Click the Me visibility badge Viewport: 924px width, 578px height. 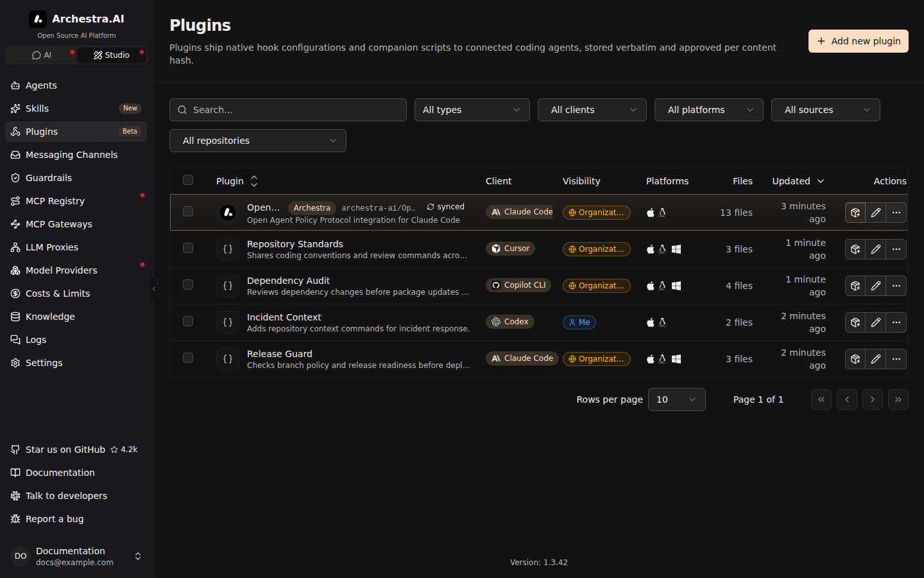click(579, 322)
